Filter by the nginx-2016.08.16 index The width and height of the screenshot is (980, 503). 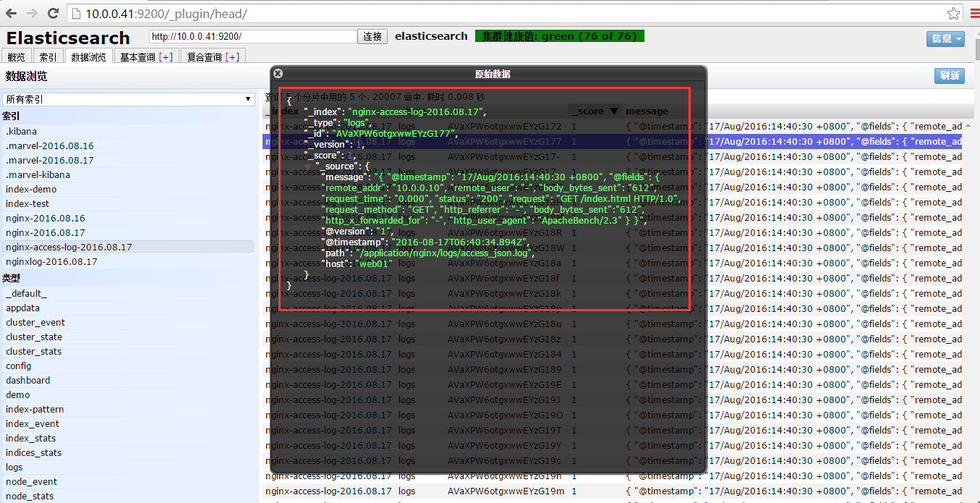(128, 218)
